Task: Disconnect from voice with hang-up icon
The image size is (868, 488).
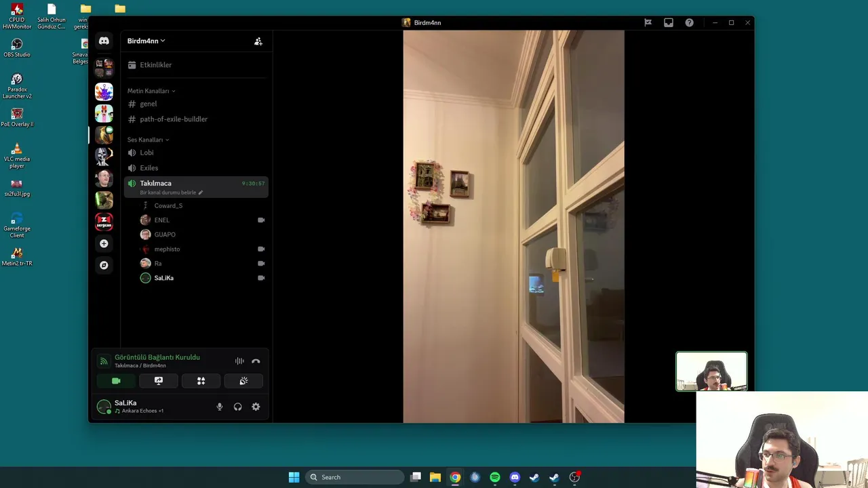Action: [256, 361]
